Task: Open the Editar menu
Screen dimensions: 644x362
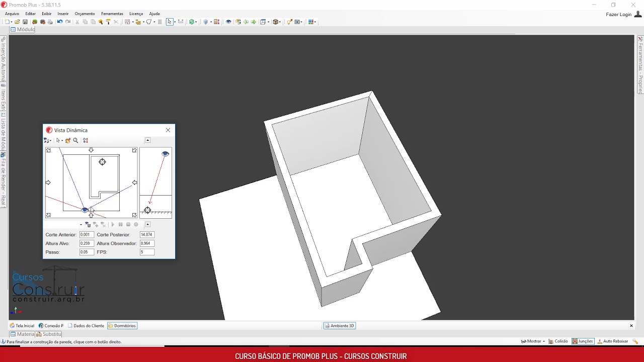Action: [x=30, y=14]
